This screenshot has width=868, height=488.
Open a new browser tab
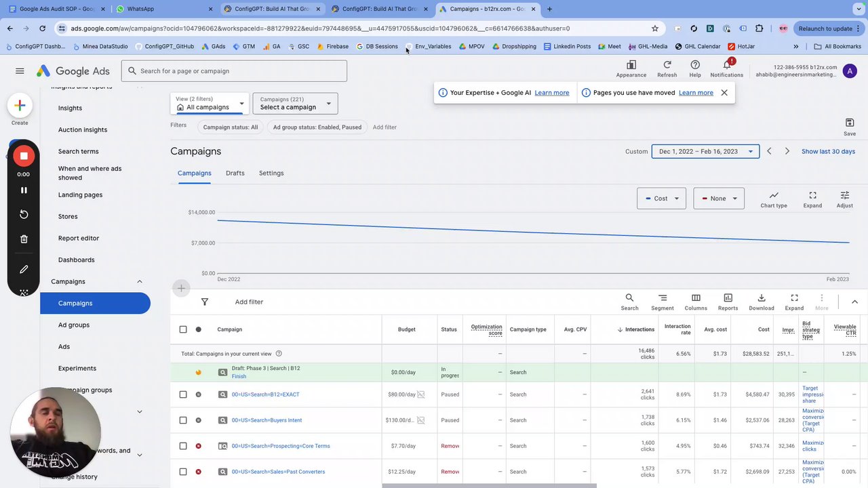(549, 9)
